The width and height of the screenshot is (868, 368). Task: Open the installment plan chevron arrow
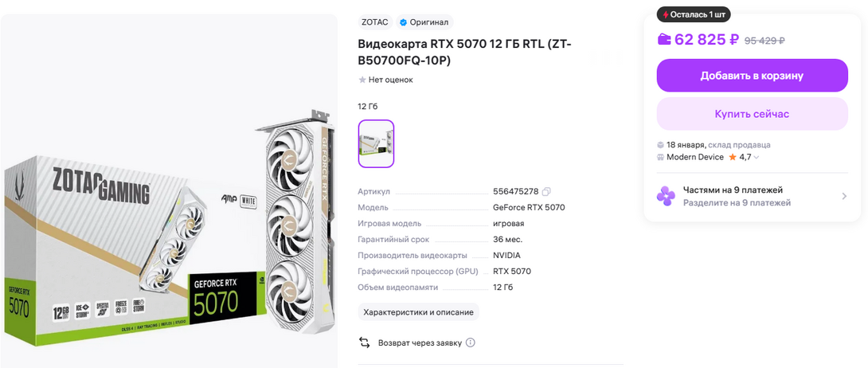[x=844, y=196]
